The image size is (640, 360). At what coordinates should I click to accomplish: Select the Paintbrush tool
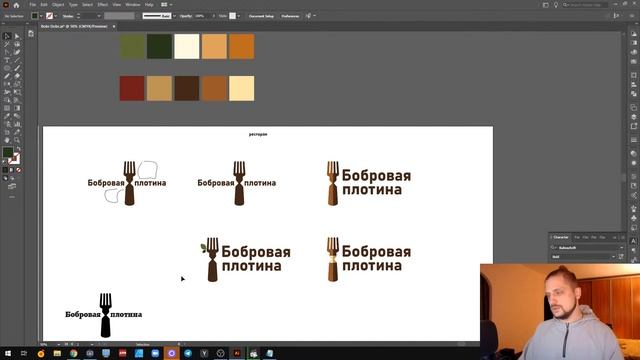[17, 68]
